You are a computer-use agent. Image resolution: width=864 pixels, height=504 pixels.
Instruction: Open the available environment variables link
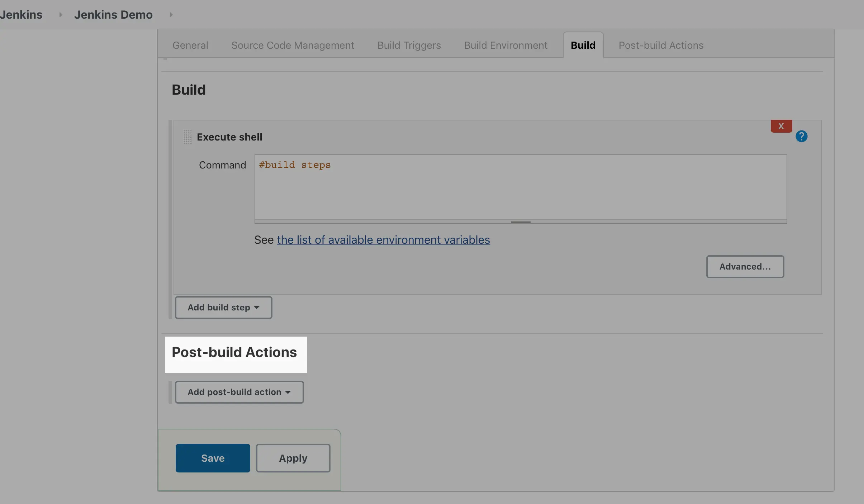pos(383,240)
